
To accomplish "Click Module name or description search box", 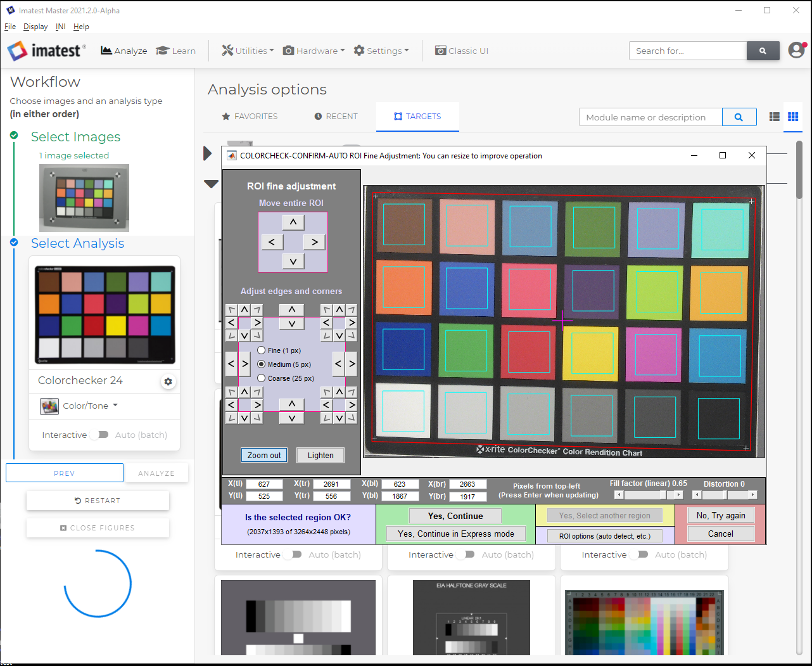I will coord(650,117).
